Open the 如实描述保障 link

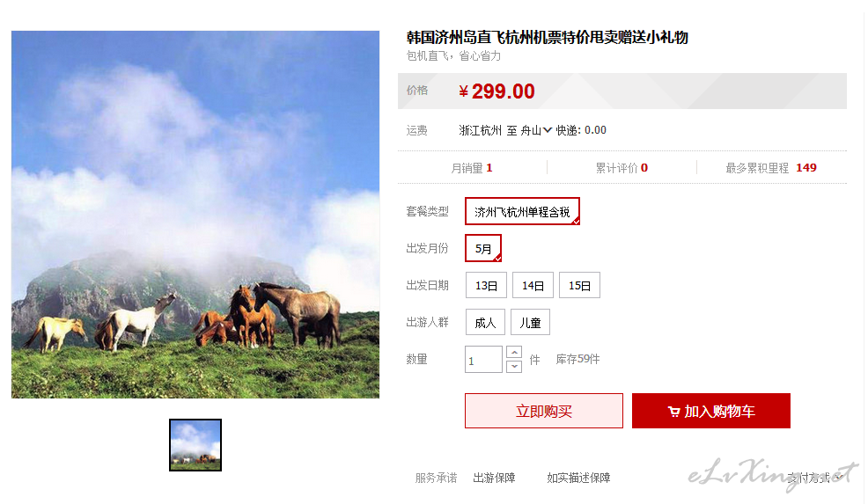point(578,478)
